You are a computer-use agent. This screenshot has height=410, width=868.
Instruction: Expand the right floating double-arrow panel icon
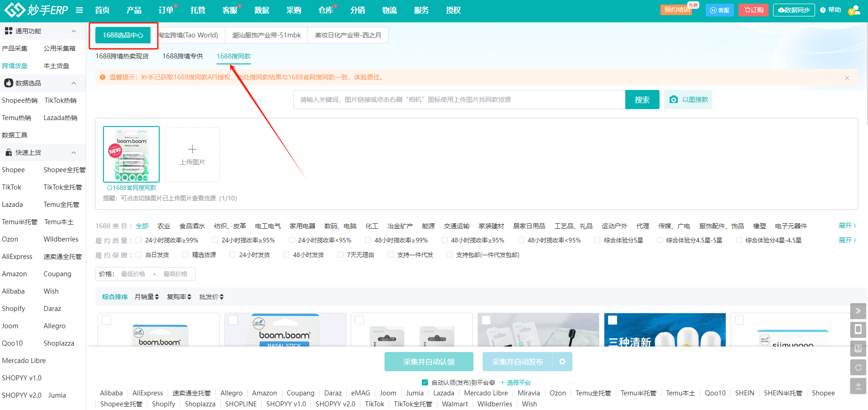[858, 311]
